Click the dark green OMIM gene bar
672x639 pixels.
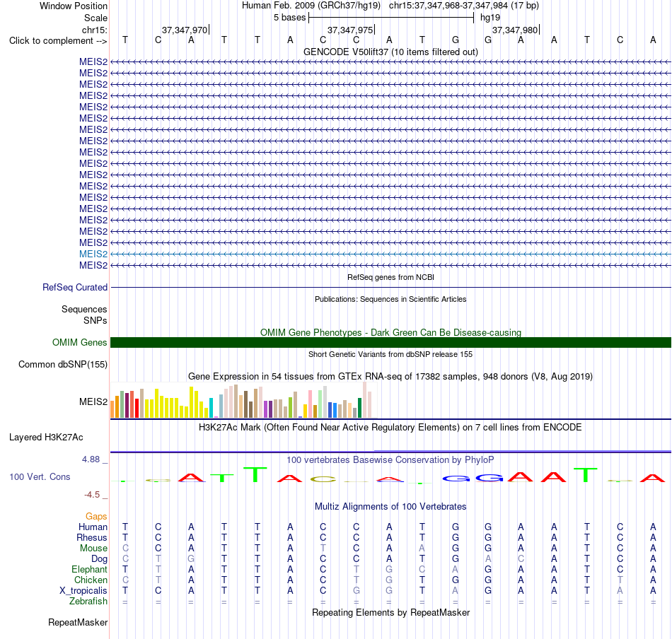pyautogui.click(x=390, y=342)
